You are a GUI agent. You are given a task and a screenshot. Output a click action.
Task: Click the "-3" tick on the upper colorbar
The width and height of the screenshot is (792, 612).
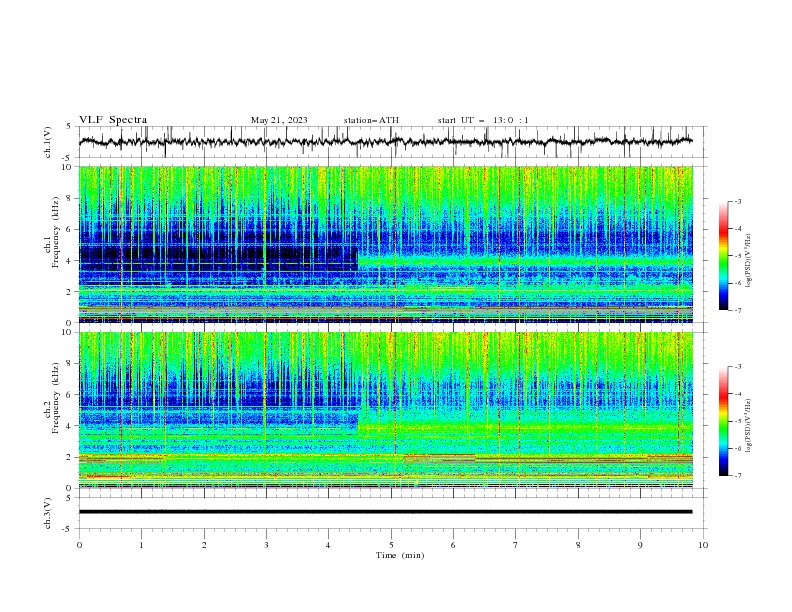(737, 201)
